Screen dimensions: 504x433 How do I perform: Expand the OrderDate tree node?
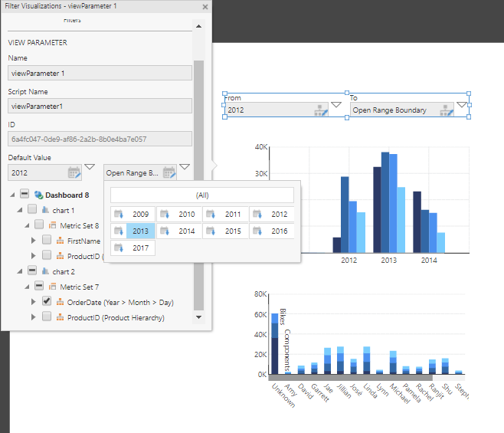[x=34, y=301]
